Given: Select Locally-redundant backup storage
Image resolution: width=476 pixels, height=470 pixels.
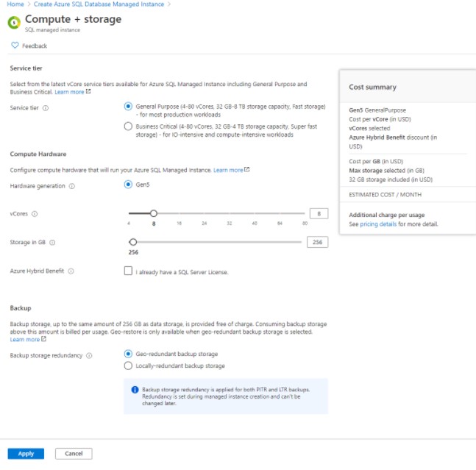Looking at the screenshot, I should coord(128,366).
